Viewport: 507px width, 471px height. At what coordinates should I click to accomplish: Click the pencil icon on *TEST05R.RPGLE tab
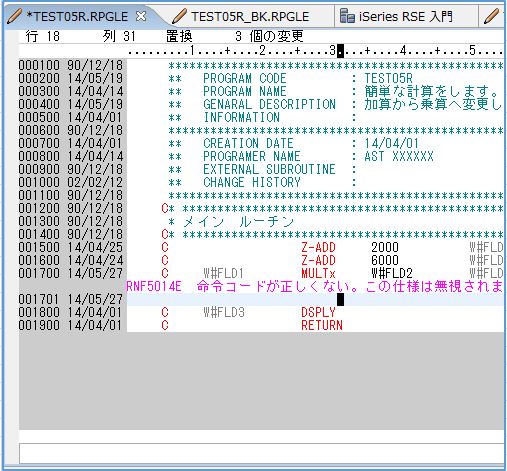(x=14, y=16)
